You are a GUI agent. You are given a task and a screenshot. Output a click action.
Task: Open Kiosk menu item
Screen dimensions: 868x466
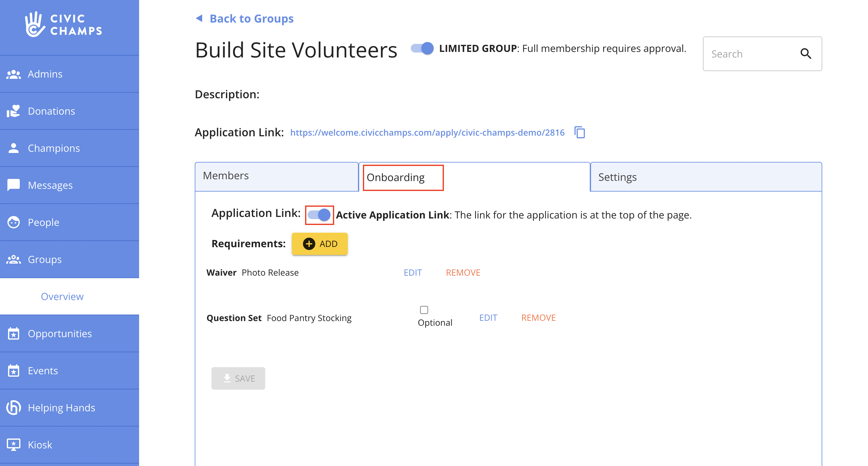[70, 445]
